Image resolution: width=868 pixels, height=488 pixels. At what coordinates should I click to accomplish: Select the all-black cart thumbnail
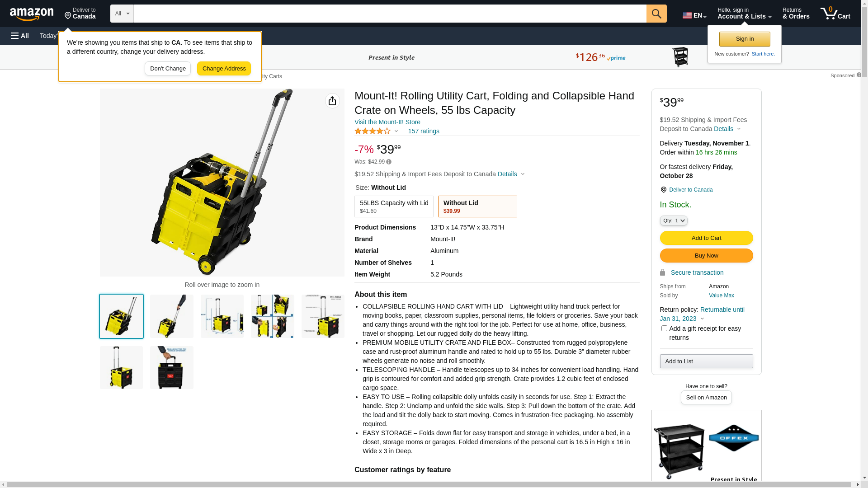click(172, 367)
